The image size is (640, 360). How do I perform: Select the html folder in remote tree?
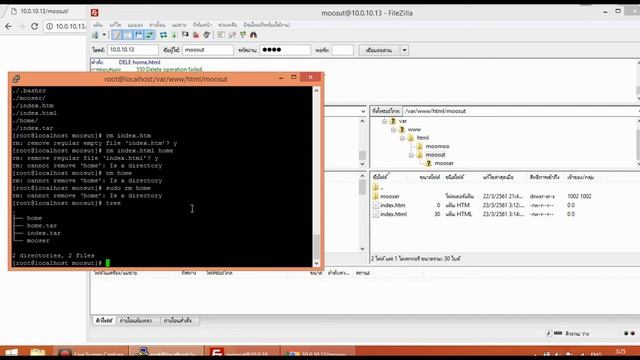tap(422, 138)
